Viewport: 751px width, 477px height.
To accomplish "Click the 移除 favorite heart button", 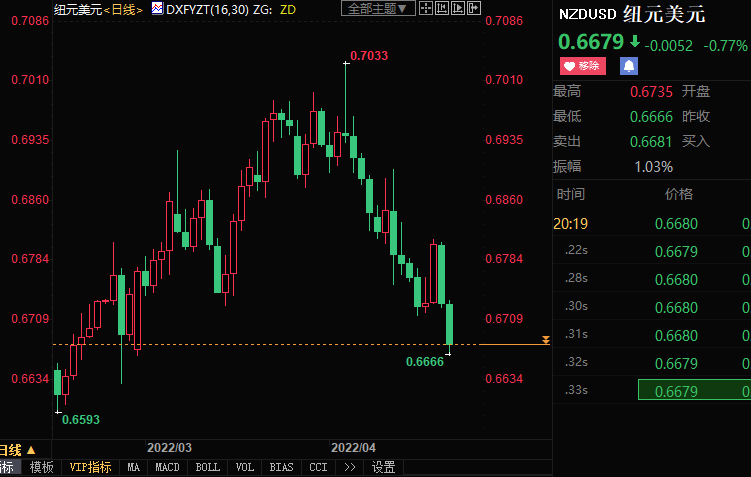I will [x=583, y=66].
